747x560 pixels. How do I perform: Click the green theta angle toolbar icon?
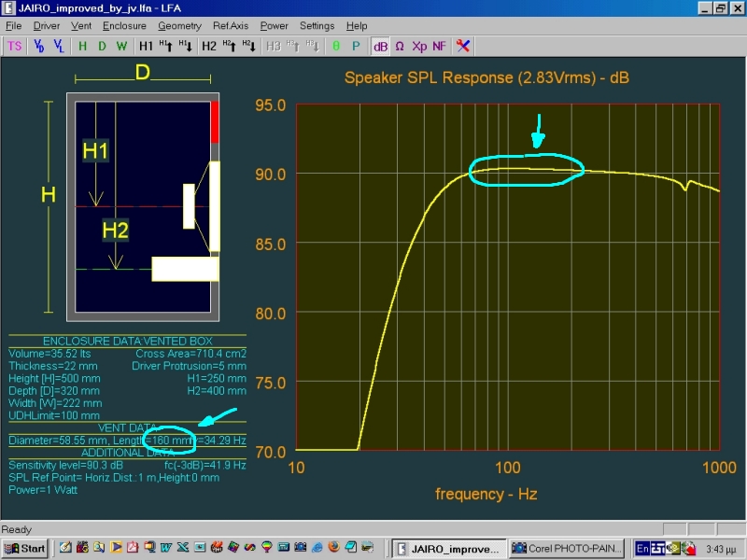[x=336, y=46]
